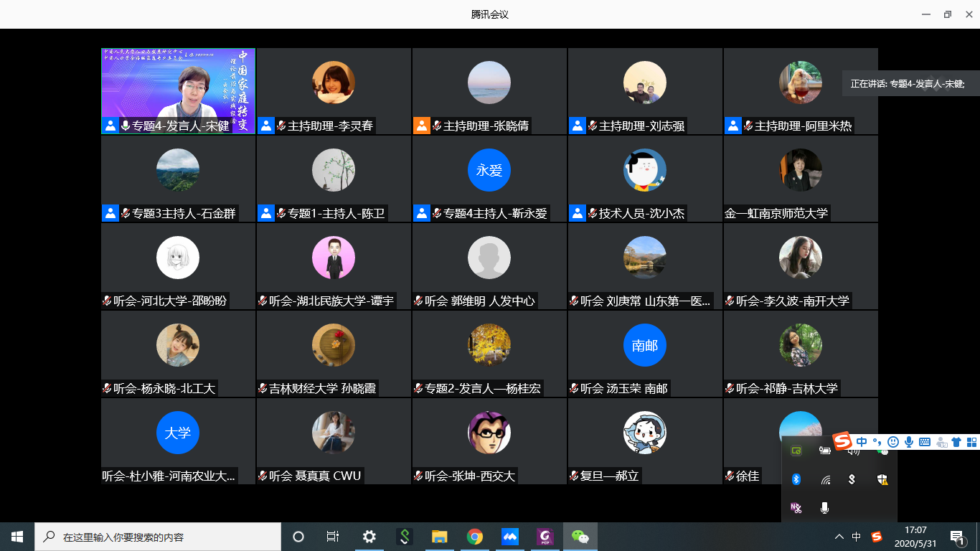Click the green microphone icon beside 专题4-发言人-宋健
Image resolution: width=980 pixels, height=551 pixels.
(x=126, y=126)
